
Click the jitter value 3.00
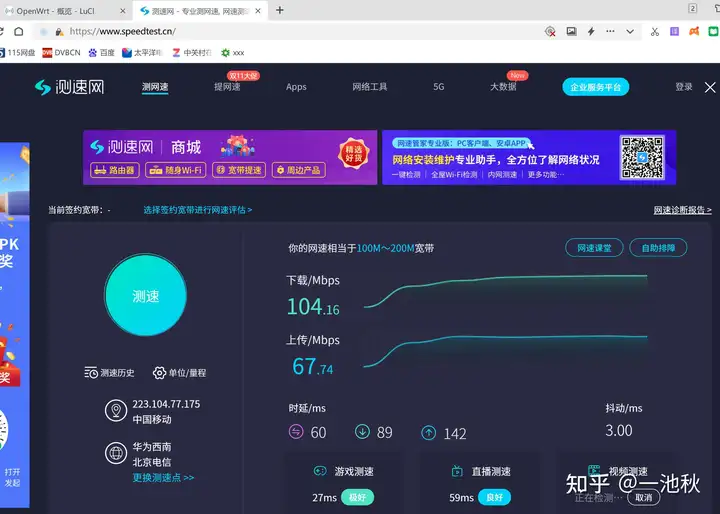[x=619, y=430]
